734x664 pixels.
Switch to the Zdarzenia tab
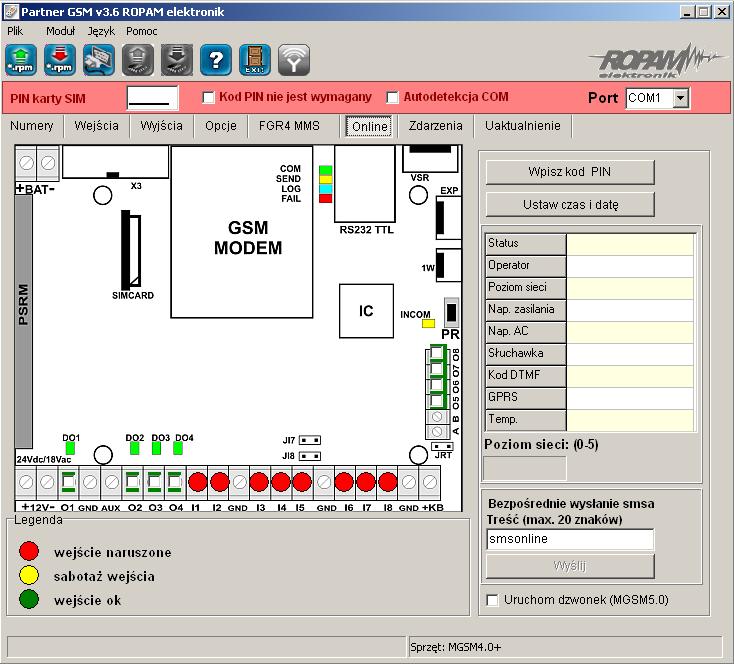coord(435,126)
